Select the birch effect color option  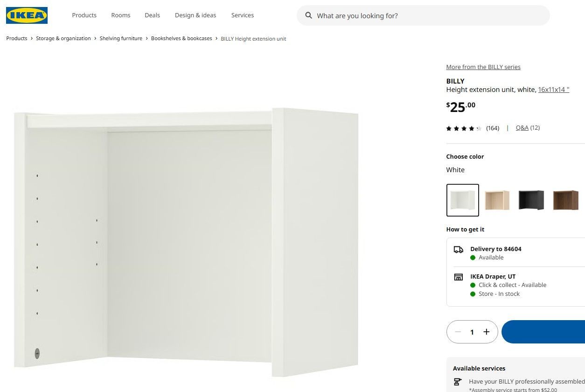(x=497, y=200)
